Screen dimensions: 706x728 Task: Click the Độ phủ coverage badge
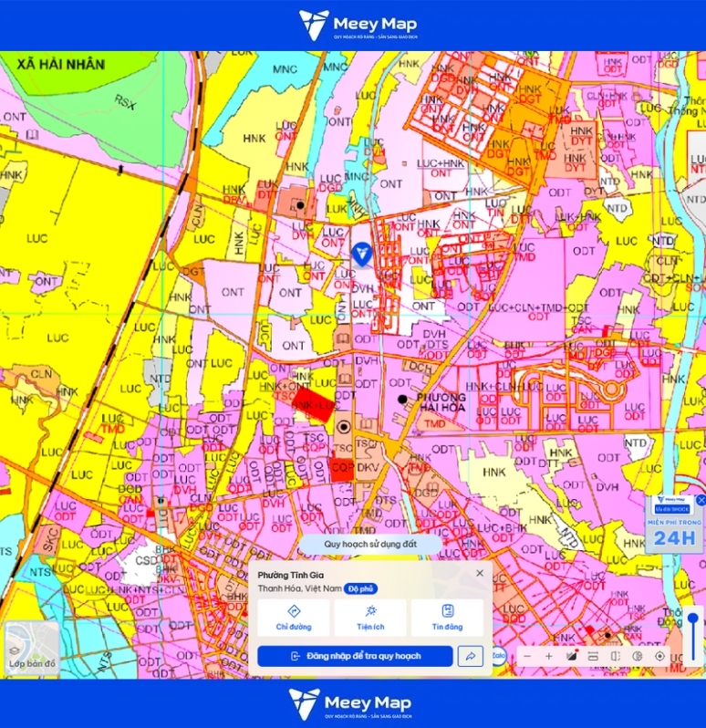point(360,588)
